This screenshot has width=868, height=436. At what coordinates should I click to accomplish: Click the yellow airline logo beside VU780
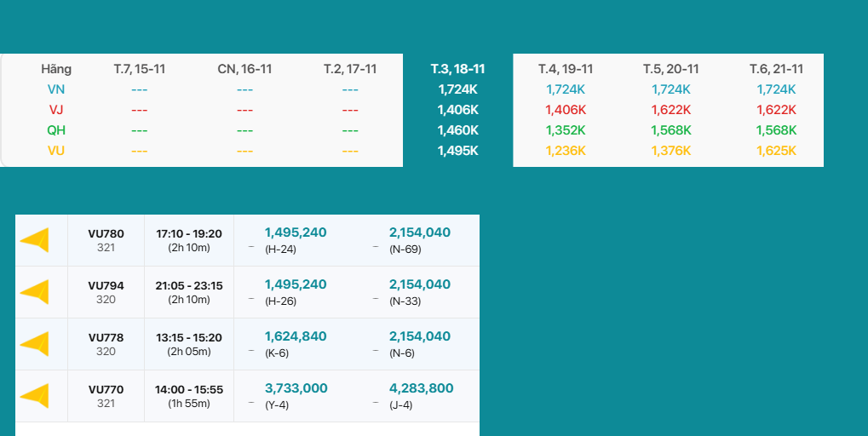(x=35, y=240)
